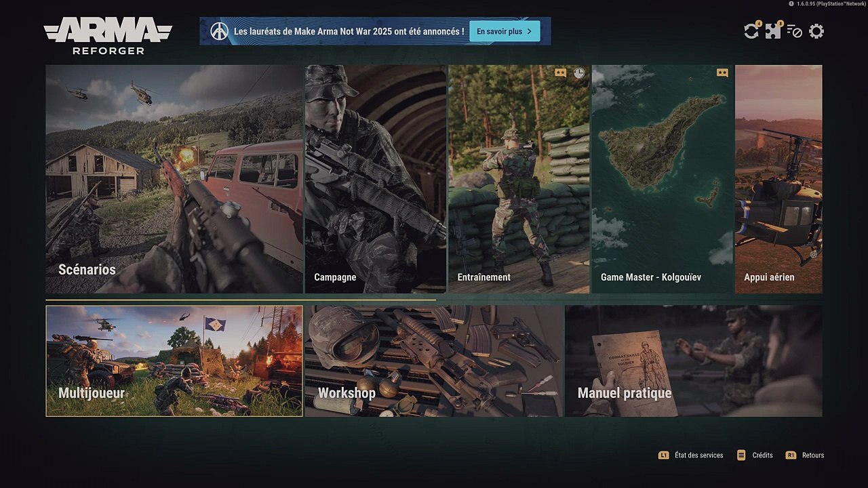This screenshot has width=868, height=488.
Task: Open the Crédits screen
Action: pos(763,455)
